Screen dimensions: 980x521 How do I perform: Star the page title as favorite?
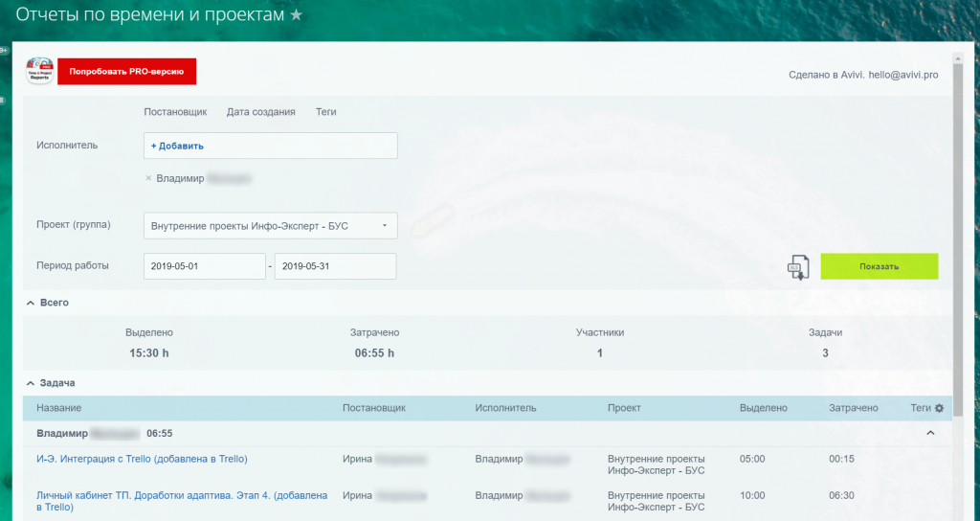tap(297, 15)
